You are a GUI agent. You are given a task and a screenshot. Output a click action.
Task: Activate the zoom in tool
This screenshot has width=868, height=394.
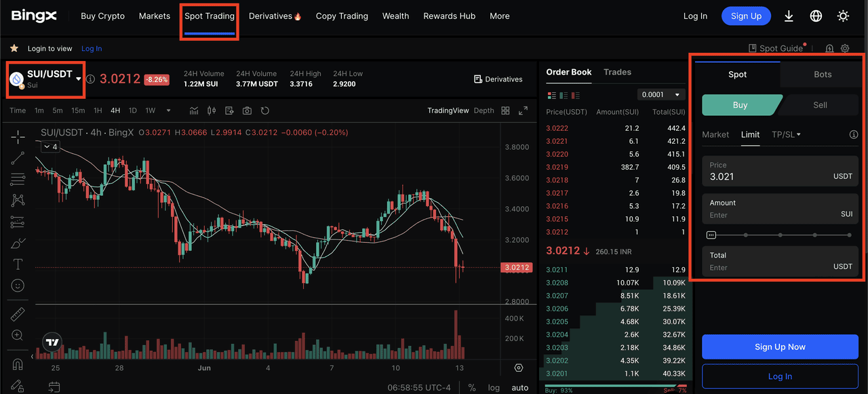[18, 335]
